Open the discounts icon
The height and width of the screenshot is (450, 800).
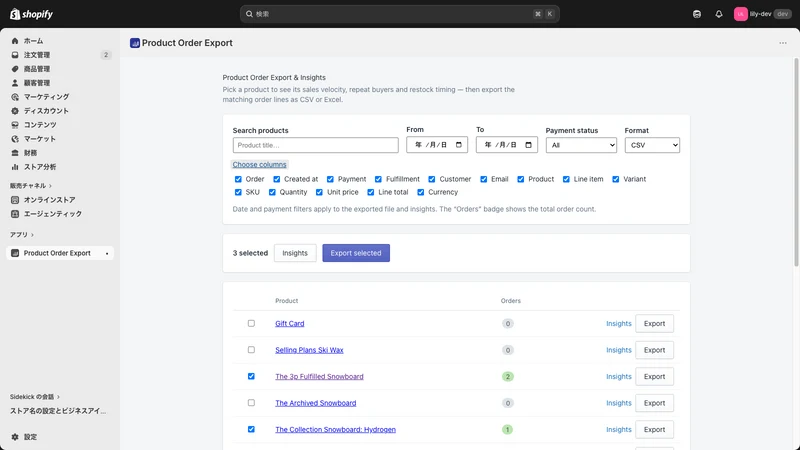click(x=15, y=111)
